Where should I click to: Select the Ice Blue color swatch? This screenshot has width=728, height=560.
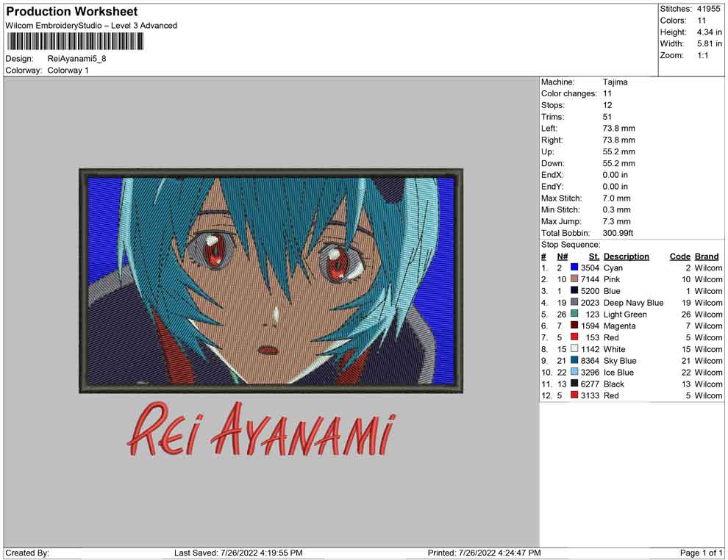tap(574, 373)
